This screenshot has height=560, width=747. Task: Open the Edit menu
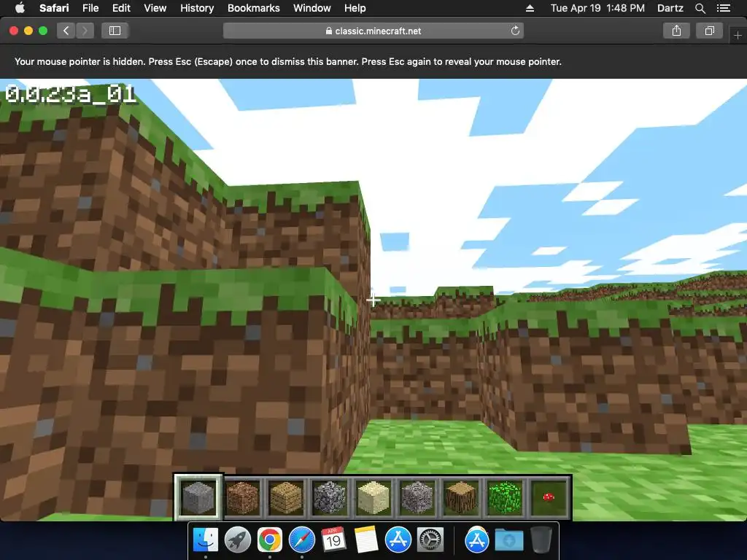click(x=121, y=8)
